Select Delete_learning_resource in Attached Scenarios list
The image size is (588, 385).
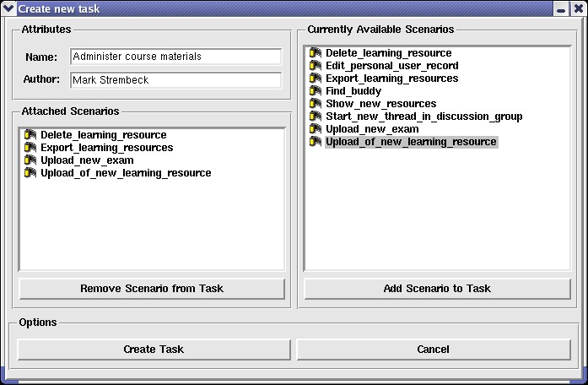point(104,135)
